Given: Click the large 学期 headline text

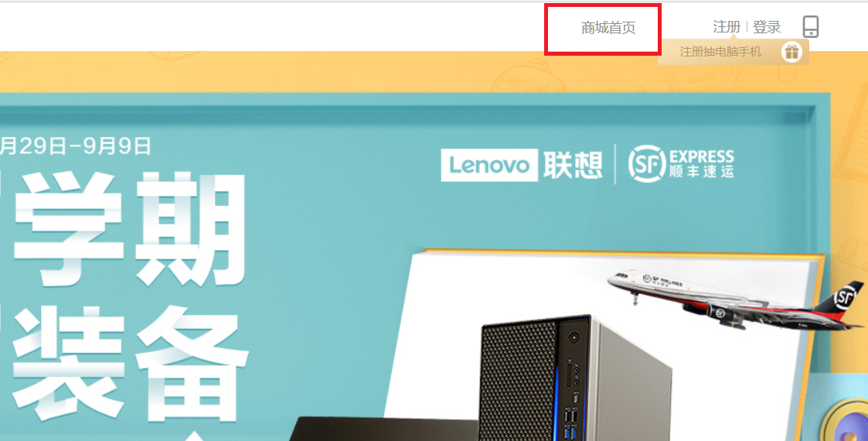Looking at the screenshot, I should [130, 228].
